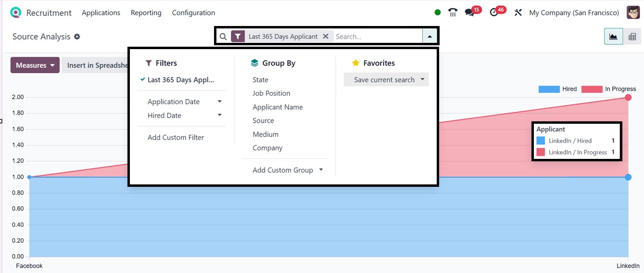Open the chat messages icon
Viewport: 644px width, 273px height.
[x=470, y=13]
